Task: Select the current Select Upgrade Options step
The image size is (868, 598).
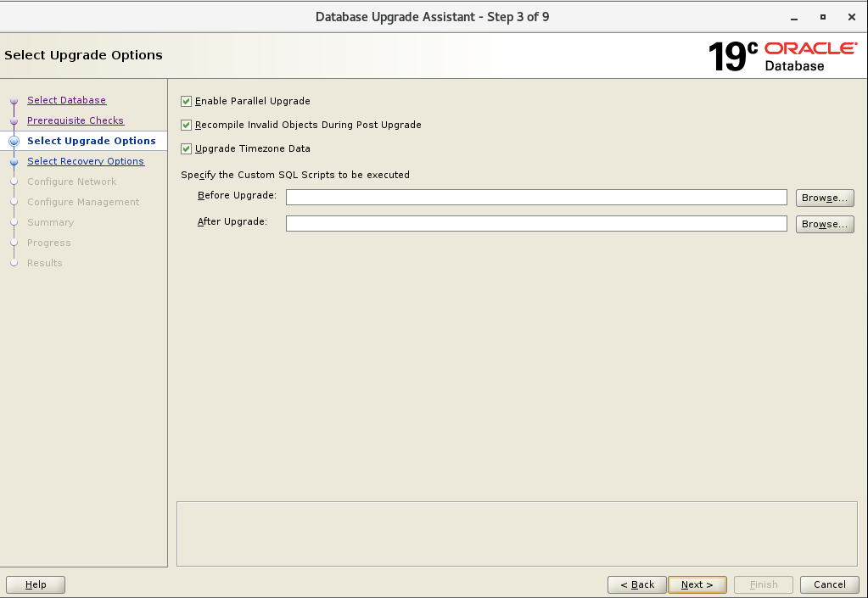Action: 92,141
